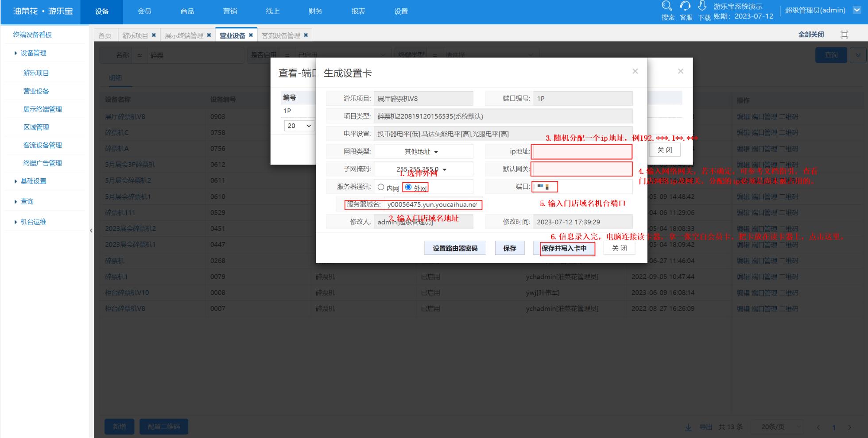Image resolution: width=868 pixels, height=438 pixels.
Task: Close the 展示终端管理 tab
Action: pyautogui.click(x=209, y=35)
